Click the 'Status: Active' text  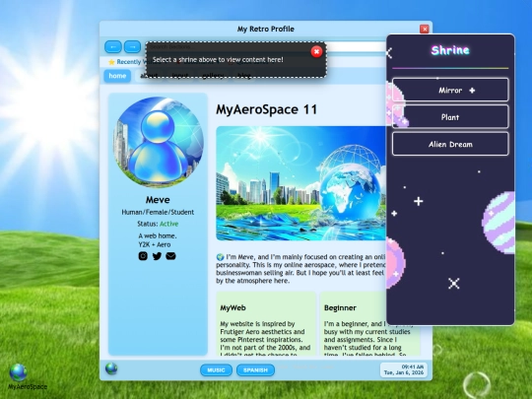[158, 224]
